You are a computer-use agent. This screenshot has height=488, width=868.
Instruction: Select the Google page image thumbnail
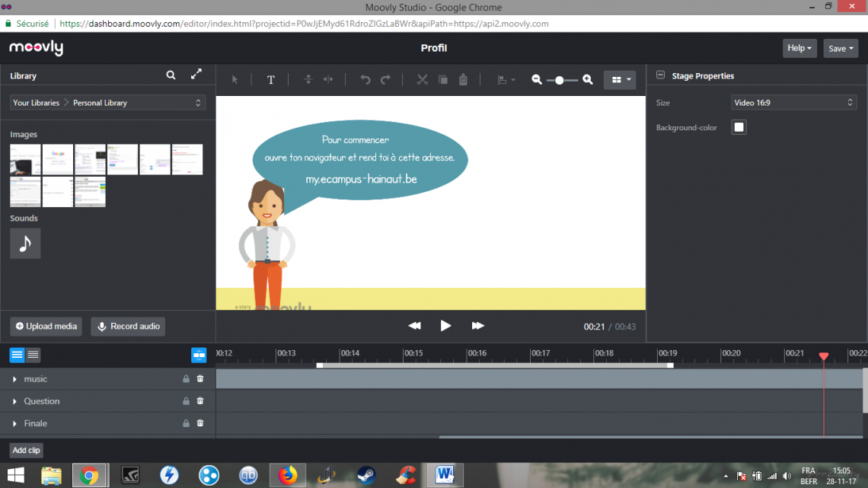click(x=58, y=159)
